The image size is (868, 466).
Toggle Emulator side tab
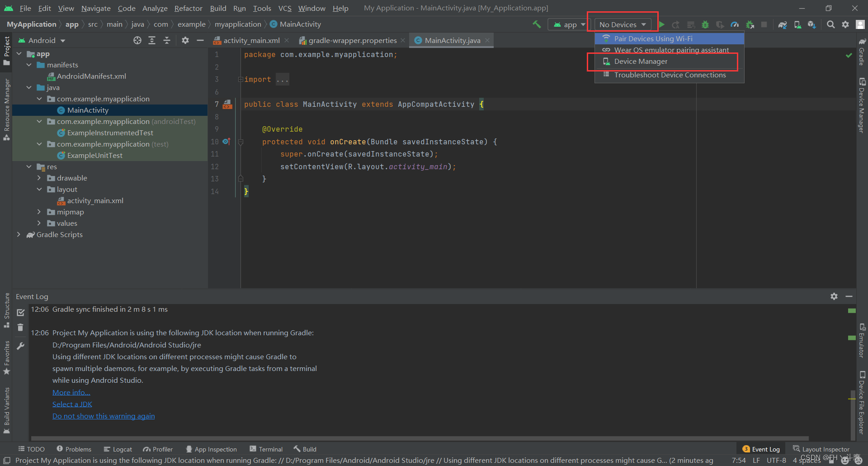click(x=862, y=341)
